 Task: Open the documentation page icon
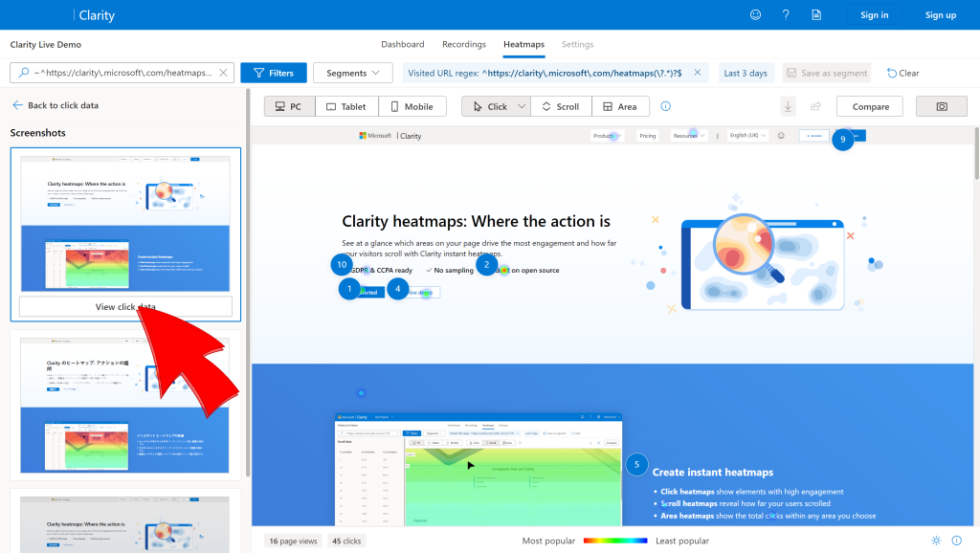(x=816, y=15)
